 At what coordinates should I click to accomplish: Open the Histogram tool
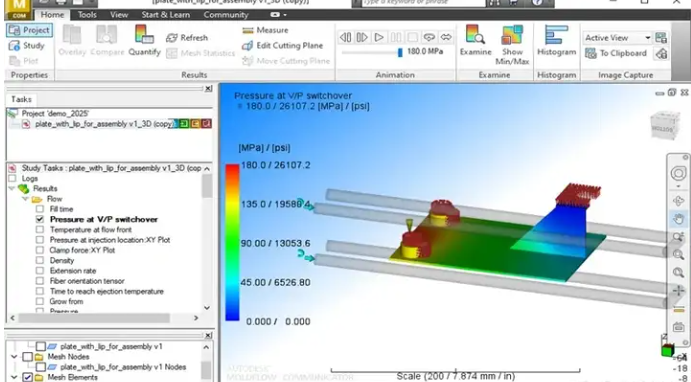(x=556, y=40)
